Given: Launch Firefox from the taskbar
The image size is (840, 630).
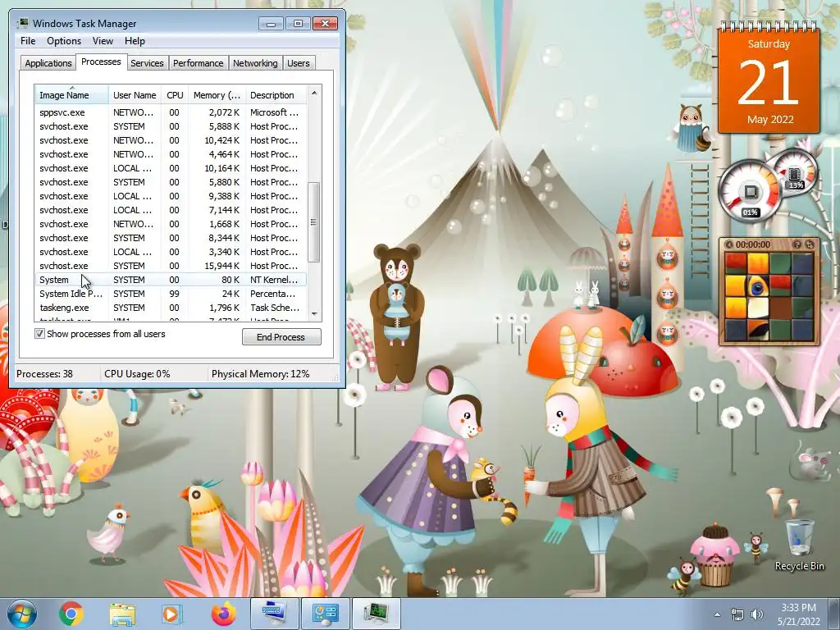Looking at the screenshot, I should click(x=223, y=614).
